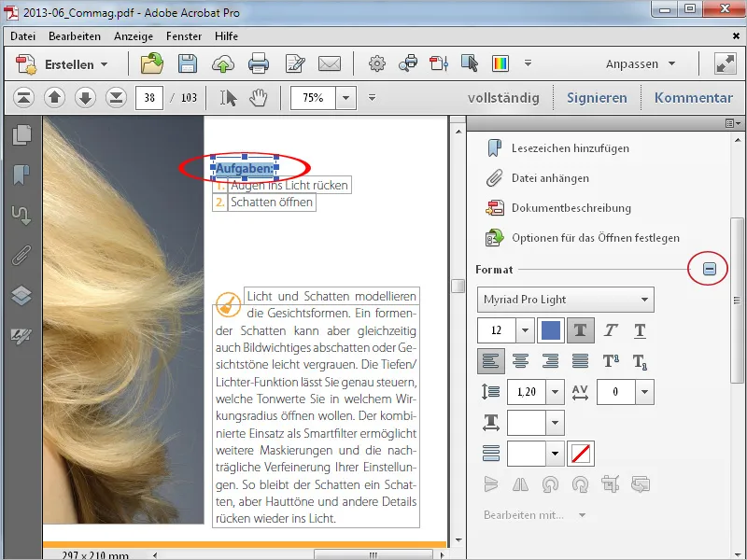Image resolution: width=747 pixels, height=560 pixels.
Task: Click the PDF page resize toolbar icon
Action: pyautogui.click(x=439, y=63)
